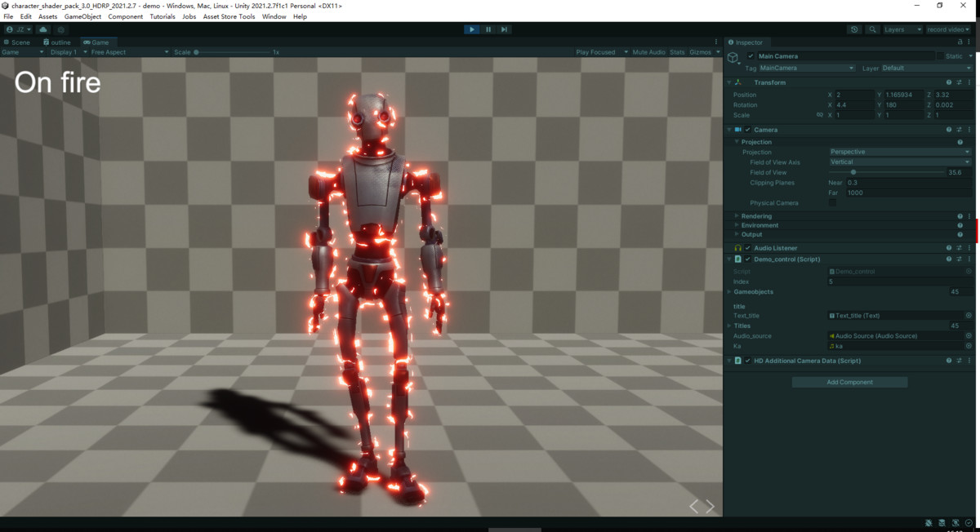Viewport: 980px width, 532px height.
Task: Click the Play button to enter play mode
Action: click(x=472, y=29)
